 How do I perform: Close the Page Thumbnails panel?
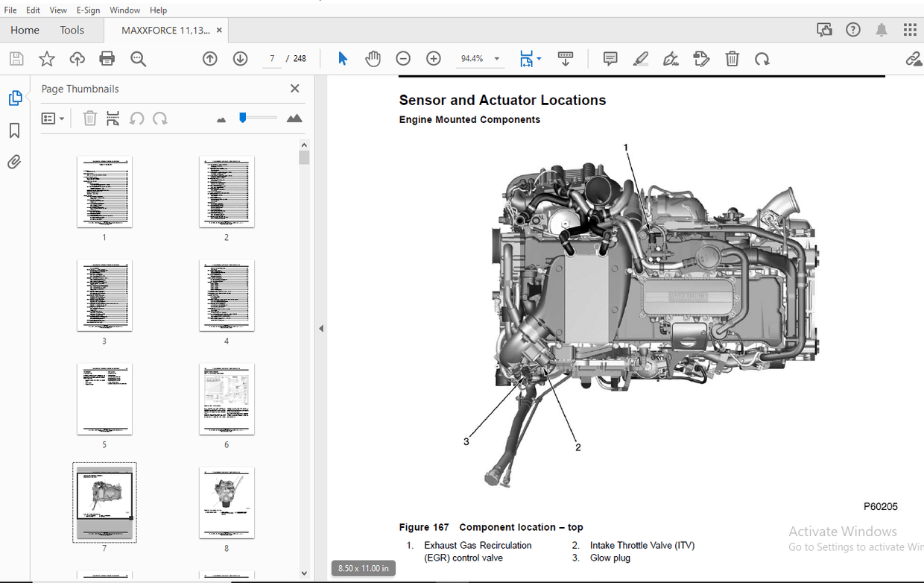[294, 88]
